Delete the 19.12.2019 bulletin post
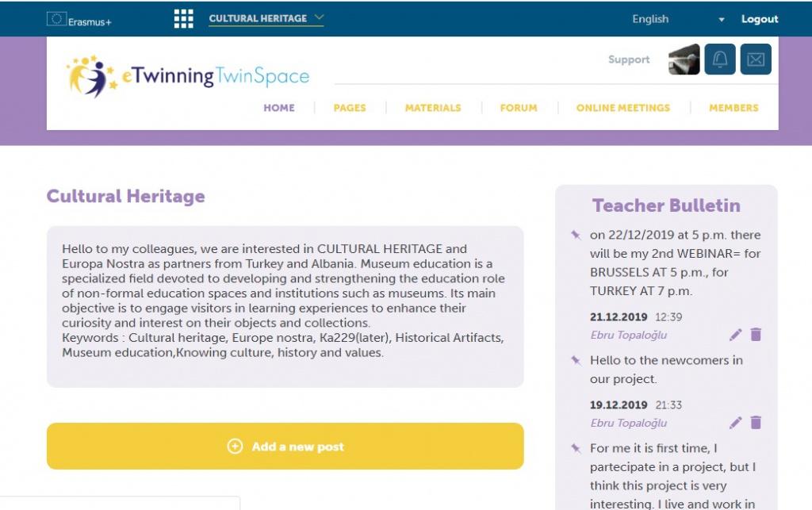The image size is (812, 510). coord(756,423)
